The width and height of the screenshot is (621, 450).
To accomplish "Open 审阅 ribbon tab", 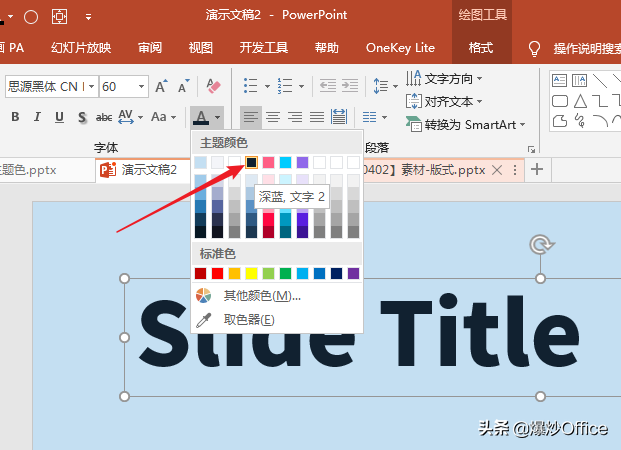I will [x=150, y=48].
